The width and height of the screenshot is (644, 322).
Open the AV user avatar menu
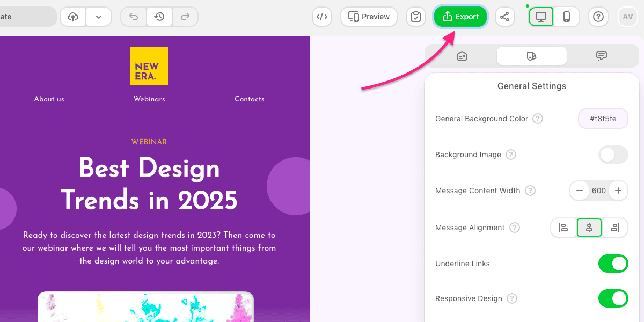[628, 17]
